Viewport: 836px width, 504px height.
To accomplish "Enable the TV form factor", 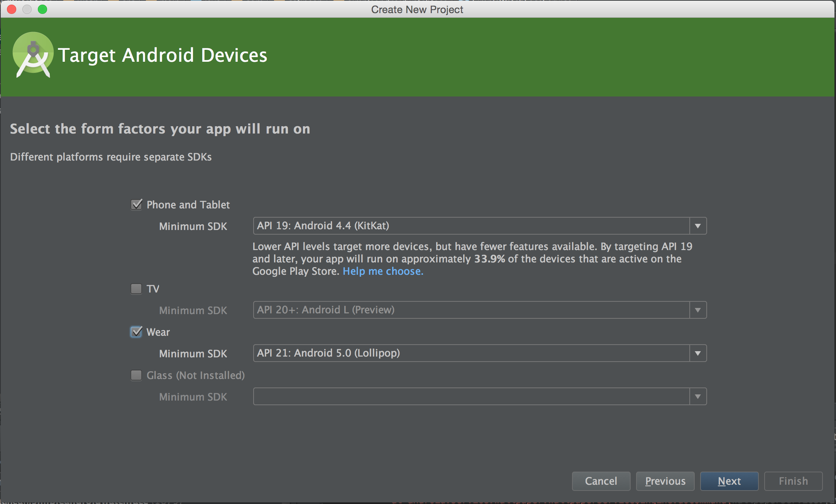I will pyautogui.click(x=136, y=289).
